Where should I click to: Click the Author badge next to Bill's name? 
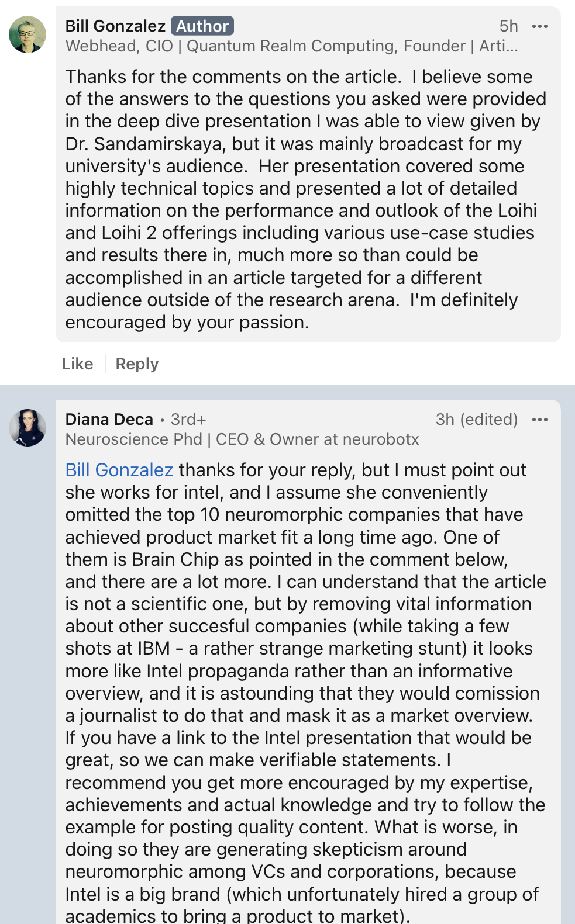[202, 26]
